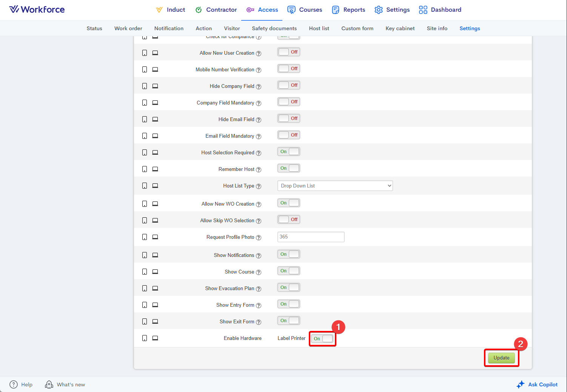Click help icon beside Show Exit Form
The image size is (567, 392).
tap(259, 322)
